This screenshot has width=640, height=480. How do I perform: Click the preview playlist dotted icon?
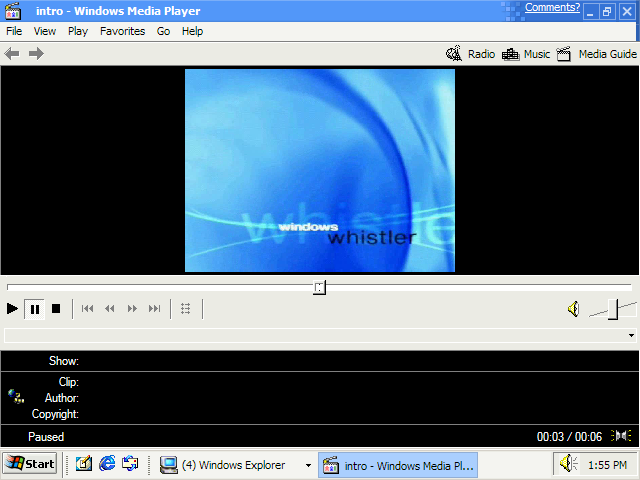pos(186,309)
